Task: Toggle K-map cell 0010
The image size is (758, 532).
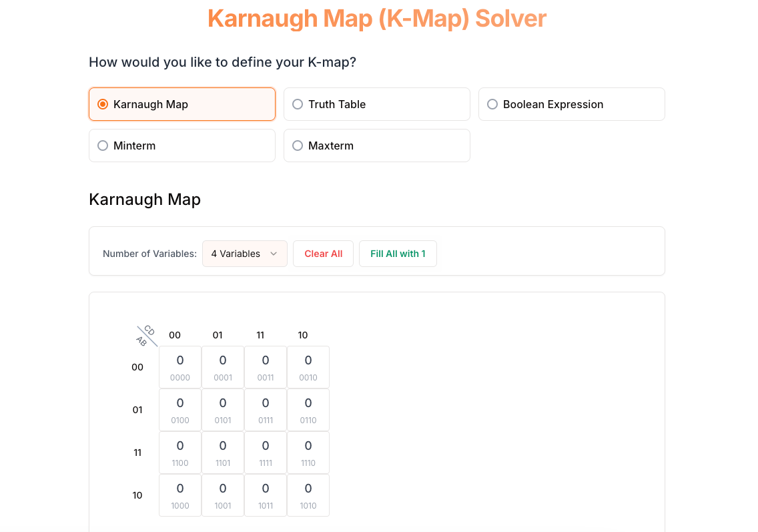Action: point(308,367)
